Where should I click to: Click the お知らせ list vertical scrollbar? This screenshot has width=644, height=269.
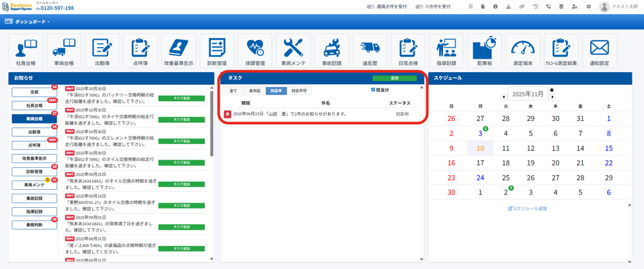pos(211,122)
